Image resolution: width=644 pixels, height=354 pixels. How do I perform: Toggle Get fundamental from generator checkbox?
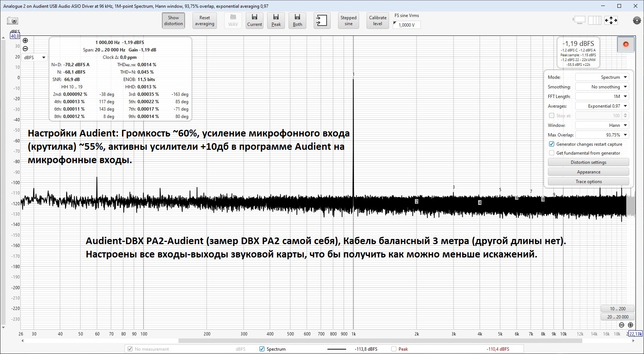(x=552, y=153)
